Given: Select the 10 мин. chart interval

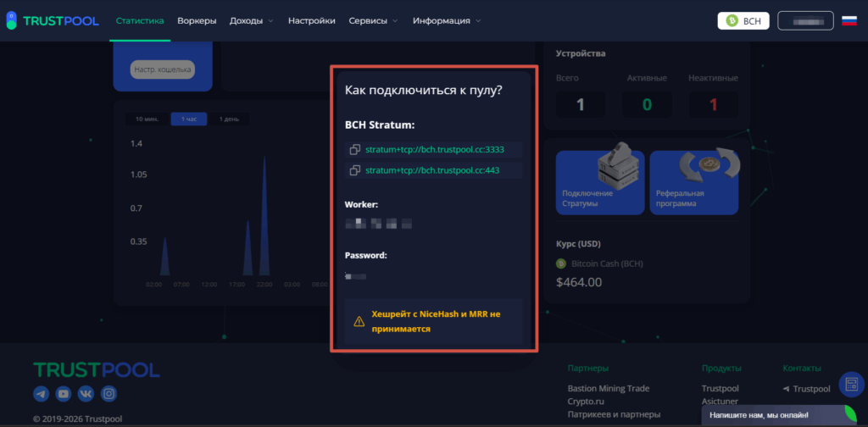Looking at the screenshot, I should point(147,119).
